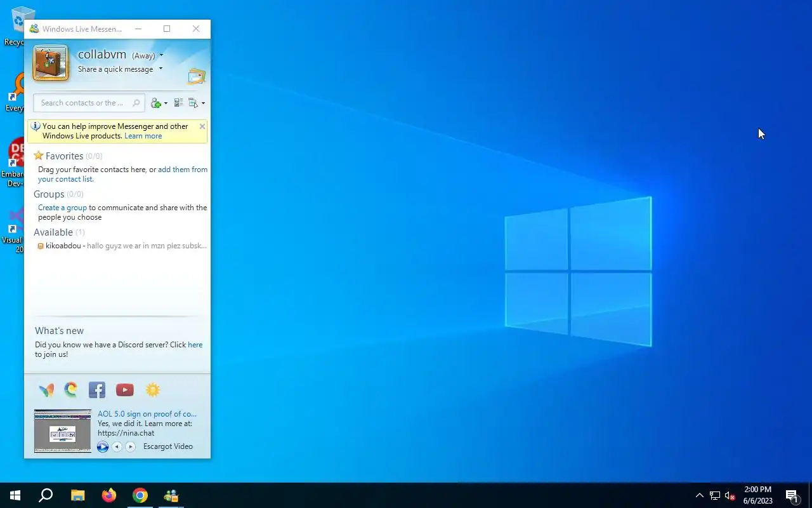812x508 pixels.
Task: Click the AOL 5.0 sign on video link
Action: coord(147,414)
